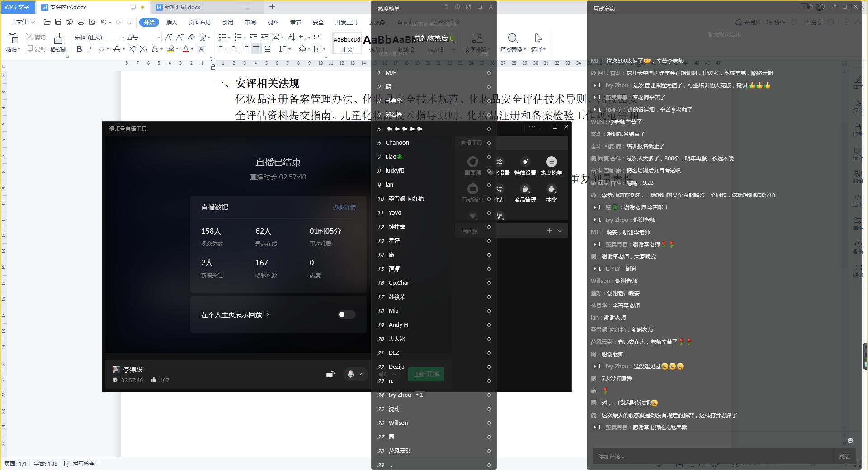
Task: Click emoji icon in message panel
Action: 850,441
